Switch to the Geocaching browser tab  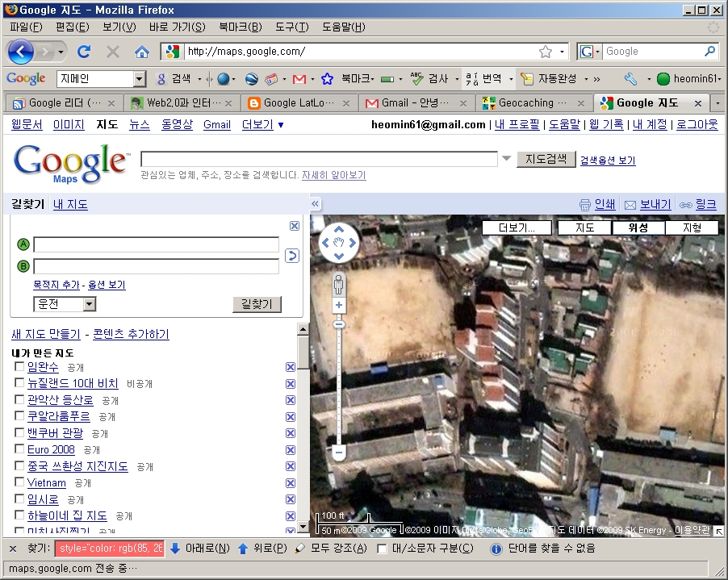(x=534, y=103)
